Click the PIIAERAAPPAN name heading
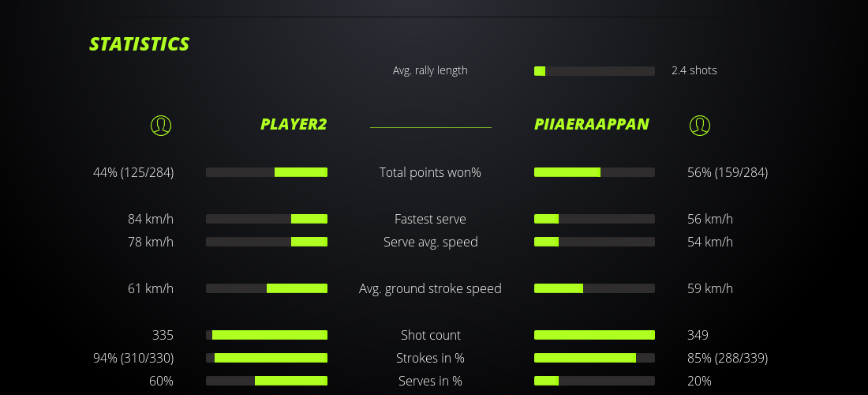The width and height of the screenshot is (868, 395). [592, 124]
